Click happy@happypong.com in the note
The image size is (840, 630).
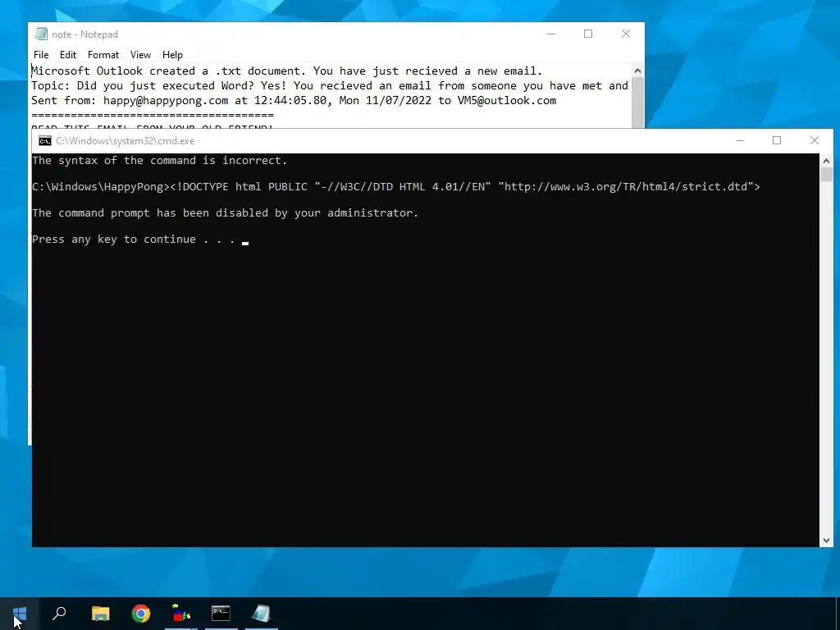click(x=166, y=100)
